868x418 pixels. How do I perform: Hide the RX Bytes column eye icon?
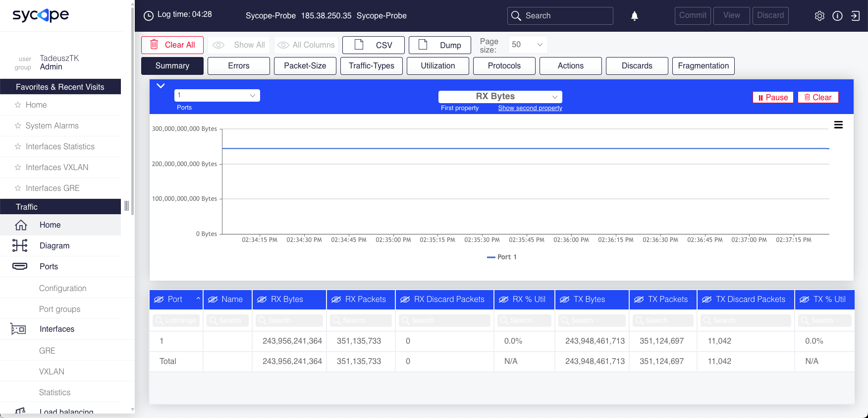coord(262,299)
